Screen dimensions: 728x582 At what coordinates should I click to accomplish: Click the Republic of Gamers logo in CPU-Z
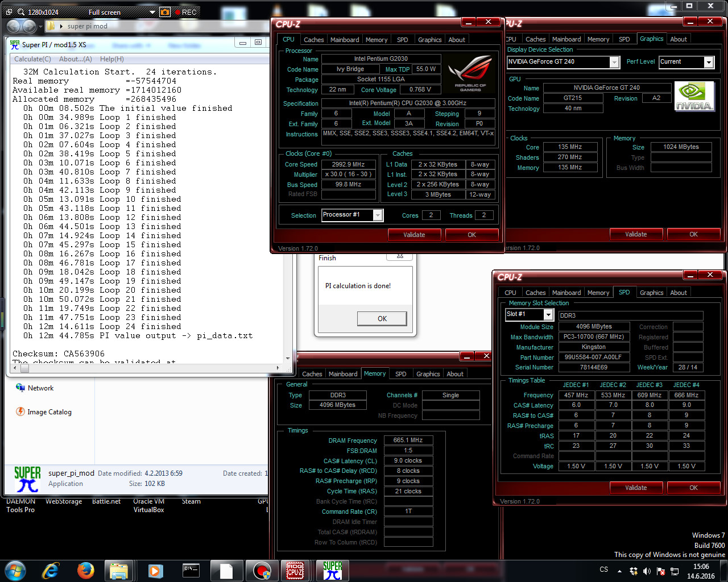[x=470, y=73]
